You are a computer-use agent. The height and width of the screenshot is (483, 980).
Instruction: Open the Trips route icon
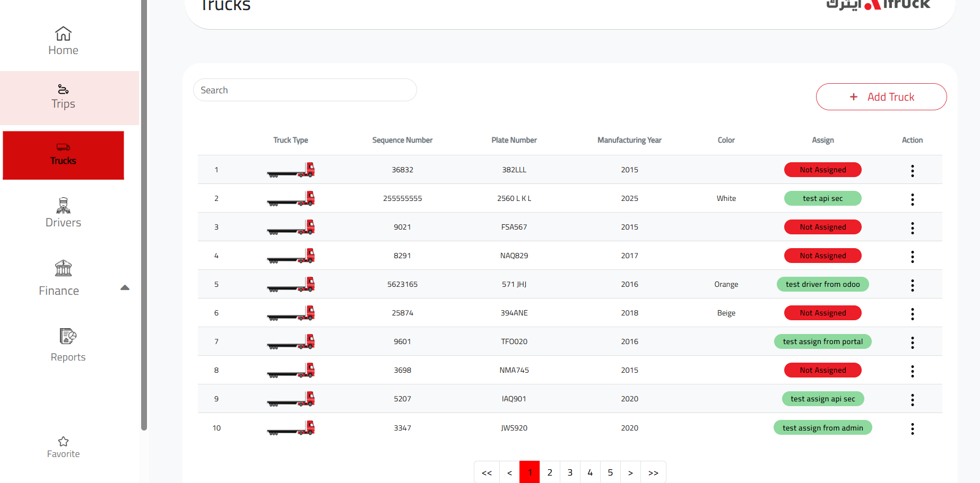click(63, 89)
